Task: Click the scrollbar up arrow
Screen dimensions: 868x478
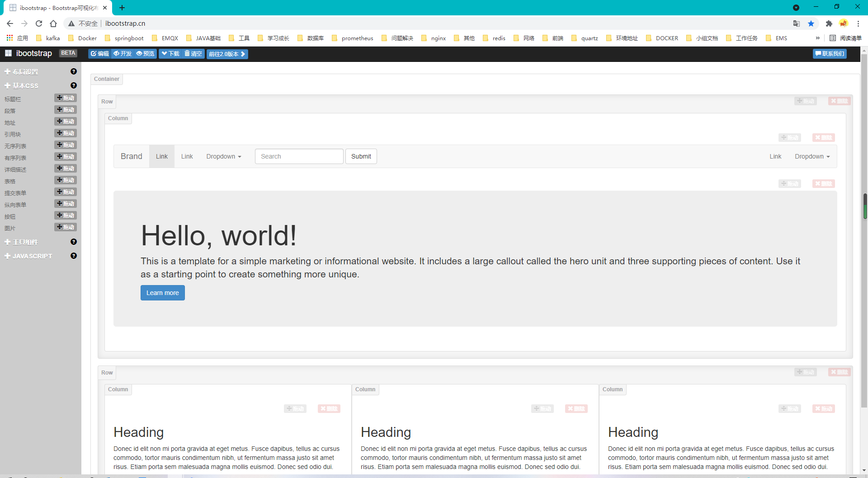Action: pyautogui.click(x=864, y=50)
